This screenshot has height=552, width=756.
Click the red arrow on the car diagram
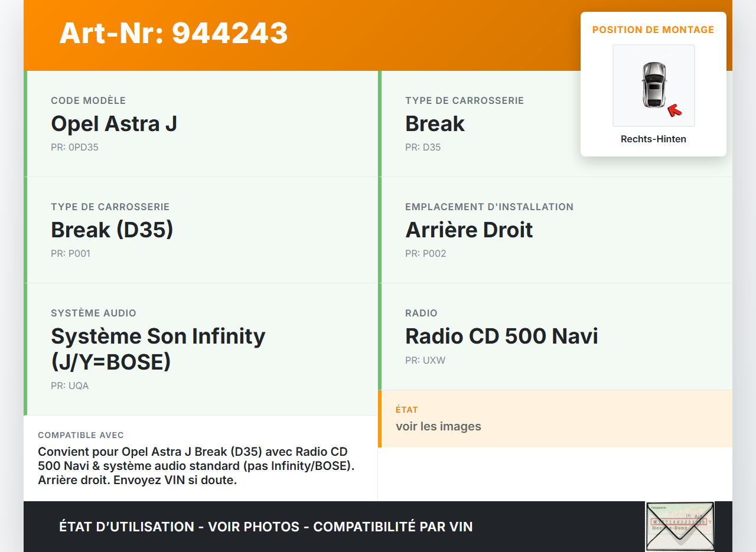point(674,110)
